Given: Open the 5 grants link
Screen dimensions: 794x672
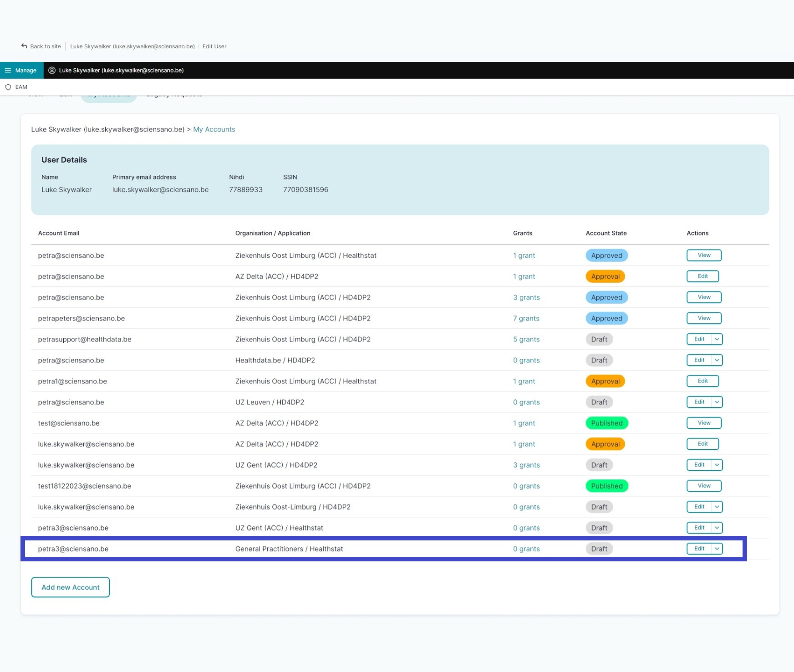Looking at the screenshot, I should pos(526,339).
